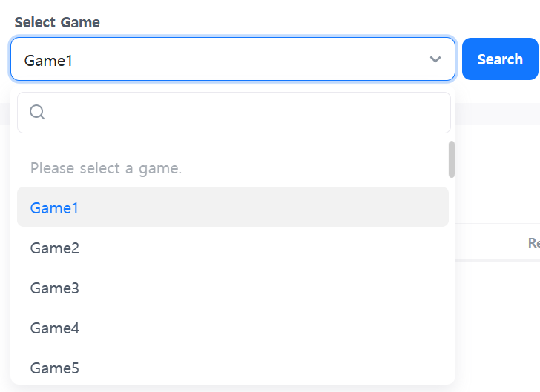
Task: Close the list via the Select Game combo box
Action: point(223,59)
